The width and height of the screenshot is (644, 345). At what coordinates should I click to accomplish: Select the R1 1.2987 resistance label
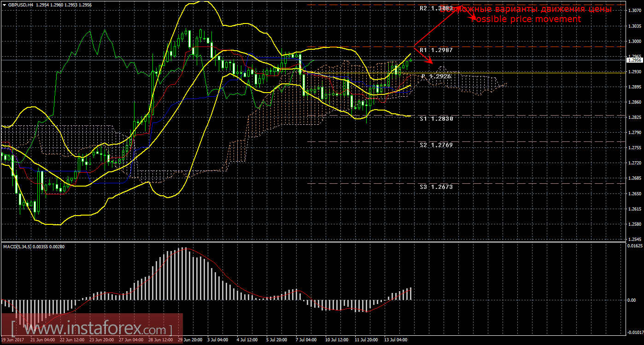(436, 50)
